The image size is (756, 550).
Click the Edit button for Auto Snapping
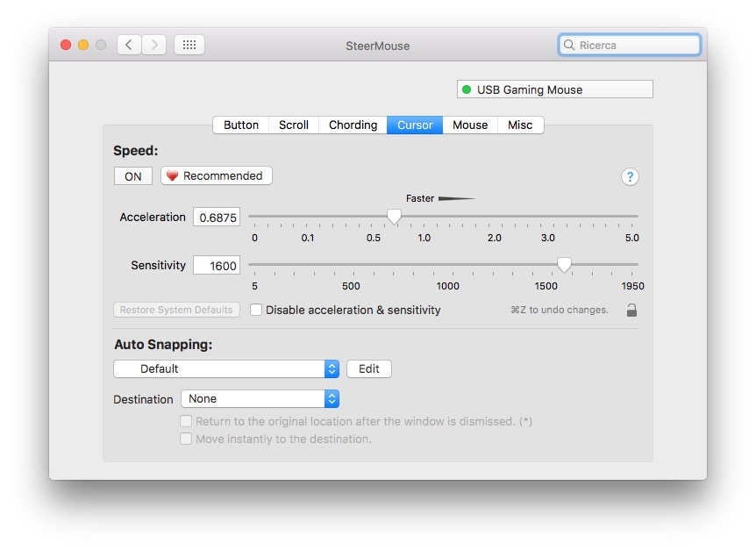pyautogui.click(x=369, y=368)
